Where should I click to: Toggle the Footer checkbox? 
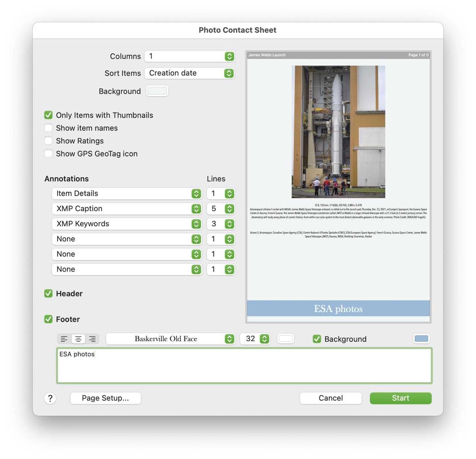48,319
